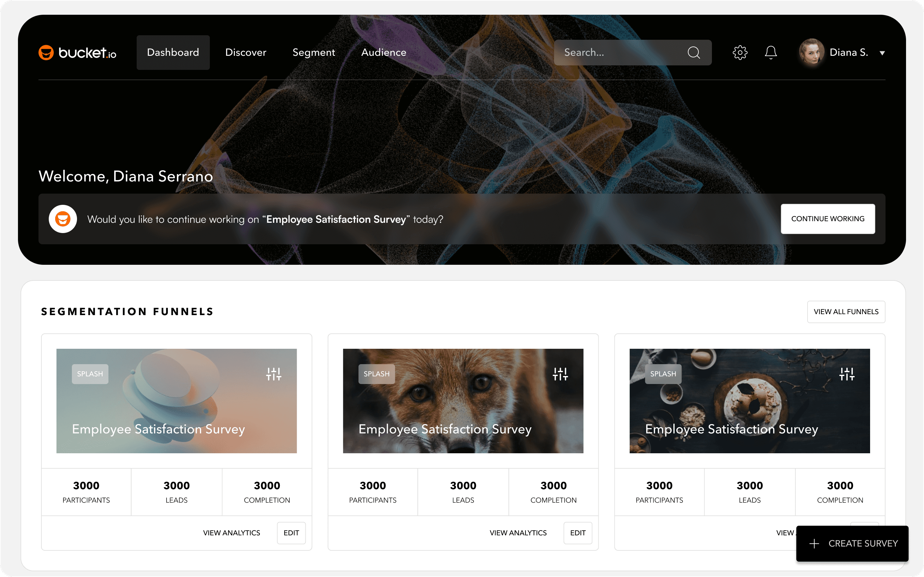
Task: Click the bucket.io logo
Action: tap(78, 53)
